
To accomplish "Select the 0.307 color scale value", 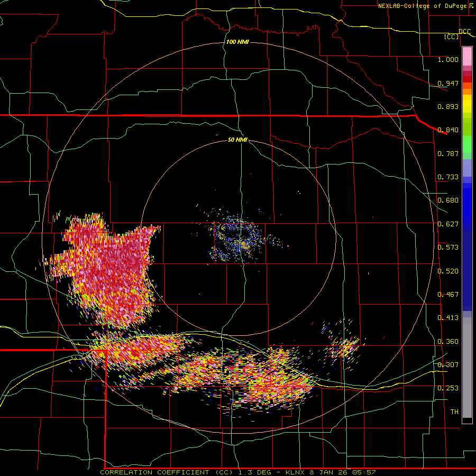I will pos(448,364).
